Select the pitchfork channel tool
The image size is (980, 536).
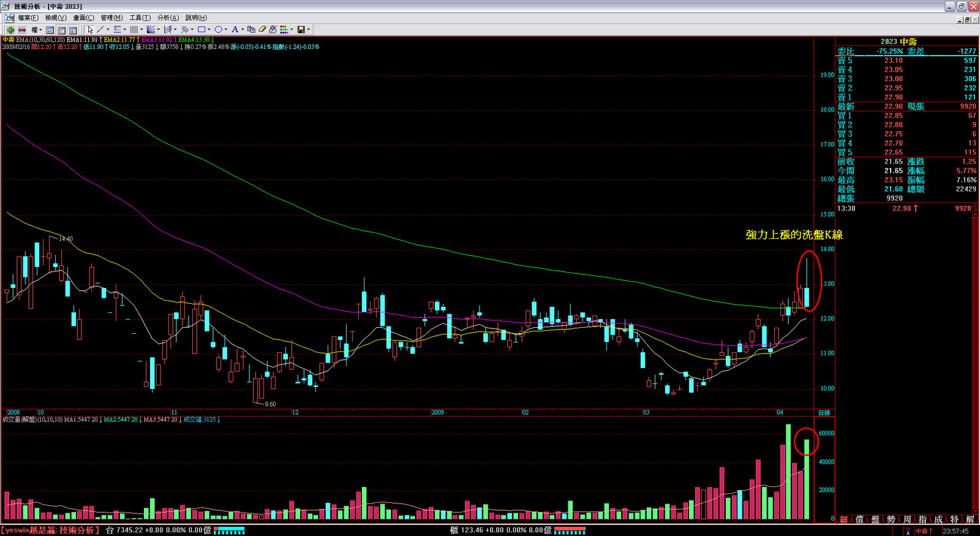tap(168, 29)
